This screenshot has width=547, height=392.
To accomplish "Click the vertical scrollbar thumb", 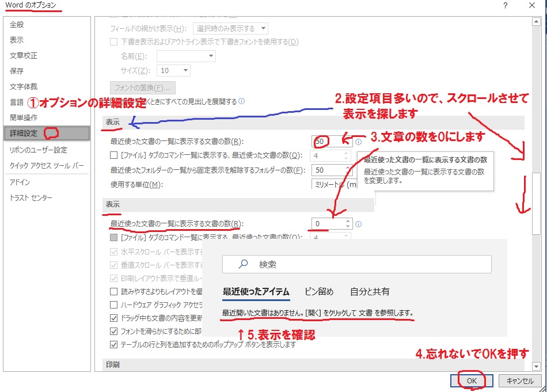I will pyautogui.click(x=536, y=204).
